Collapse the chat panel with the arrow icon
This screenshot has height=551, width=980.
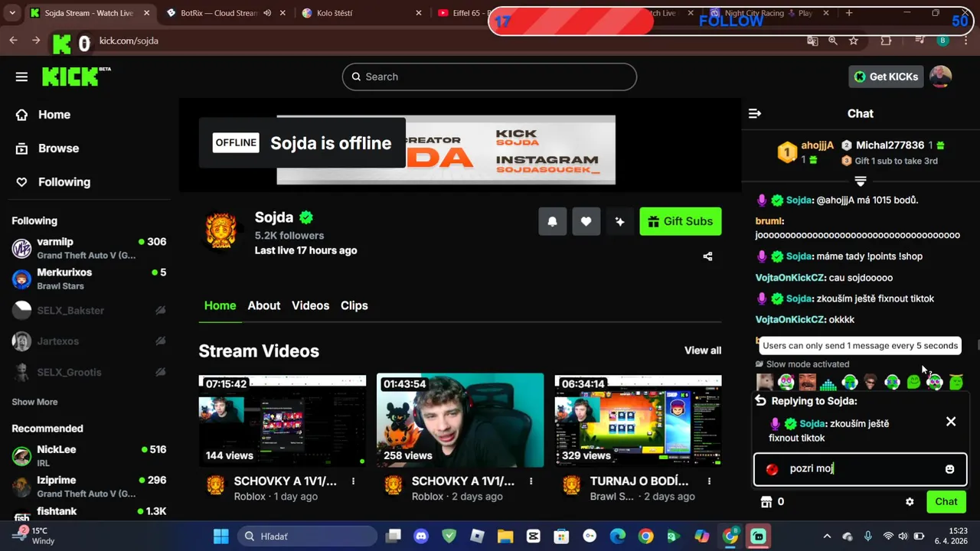click(755, 113)
